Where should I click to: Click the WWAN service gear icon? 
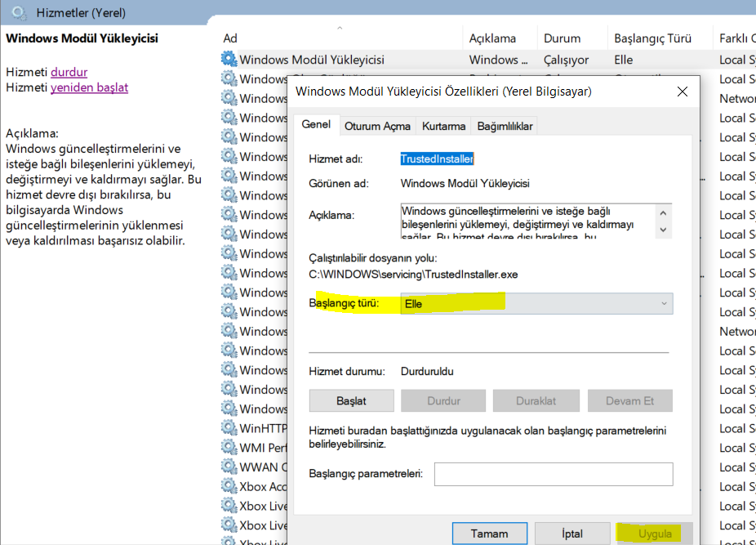tap(229, 467)
